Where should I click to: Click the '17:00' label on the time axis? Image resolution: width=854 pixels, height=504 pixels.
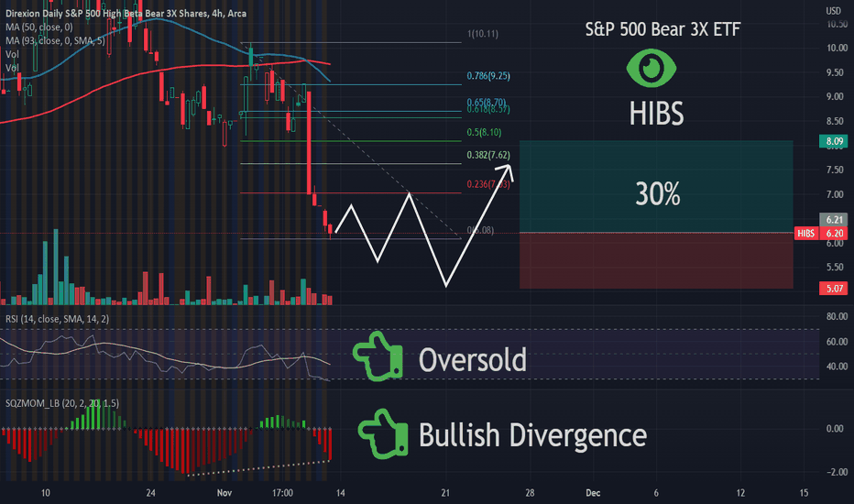[x=282, y=493]
